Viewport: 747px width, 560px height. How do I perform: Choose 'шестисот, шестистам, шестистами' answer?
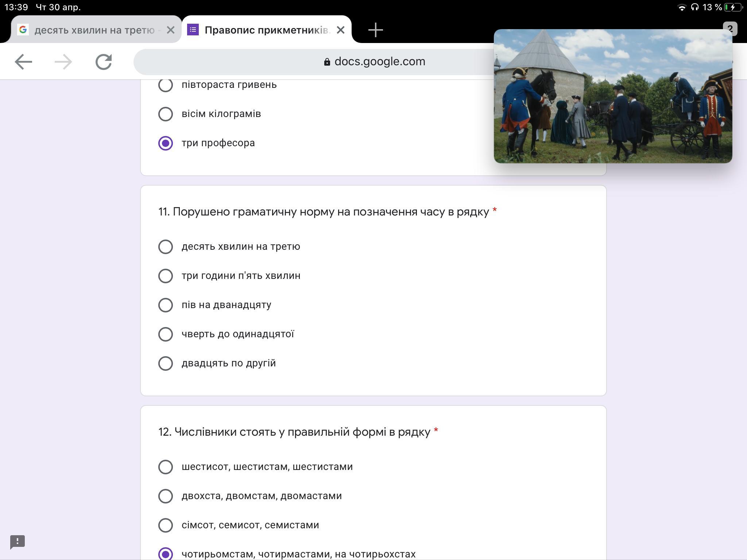[x=166, y=467]
